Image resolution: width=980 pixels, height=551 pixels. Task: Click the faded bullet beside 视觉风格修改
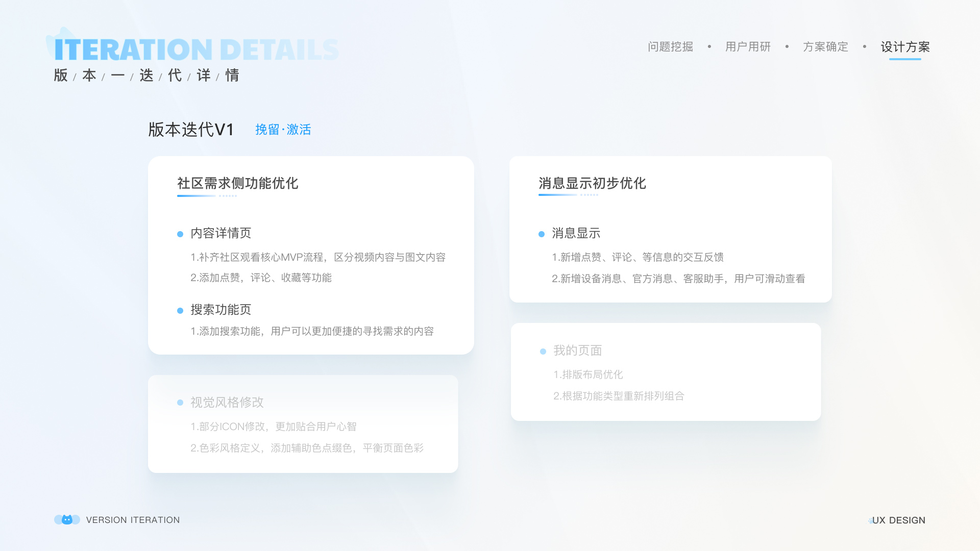(180, 403)
